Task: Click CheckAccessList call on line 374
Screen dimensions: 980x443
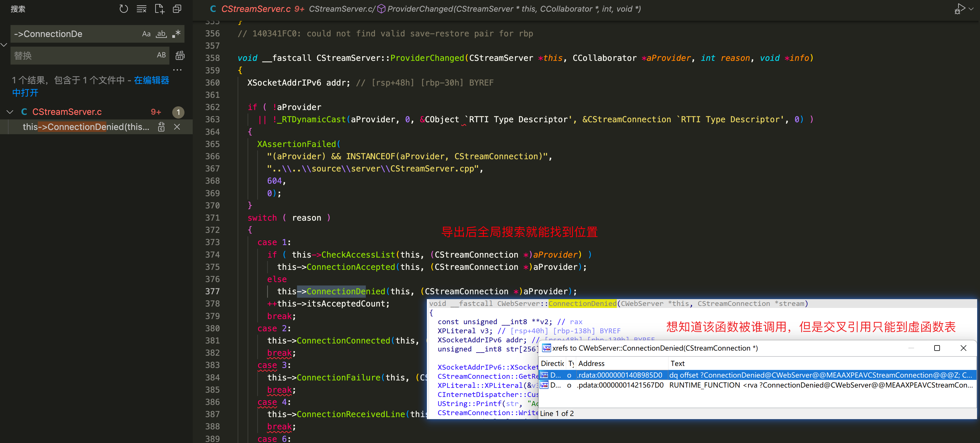Action: [x=358, y=255]
